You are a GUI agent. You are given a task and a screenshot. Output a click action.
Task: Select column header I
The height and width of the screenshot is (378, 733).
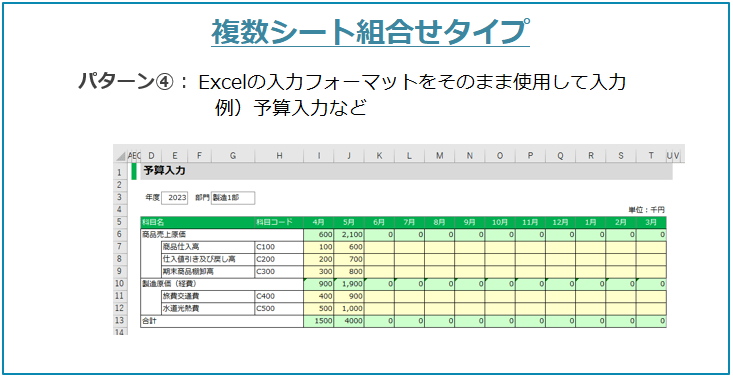[x=318, y=156]
